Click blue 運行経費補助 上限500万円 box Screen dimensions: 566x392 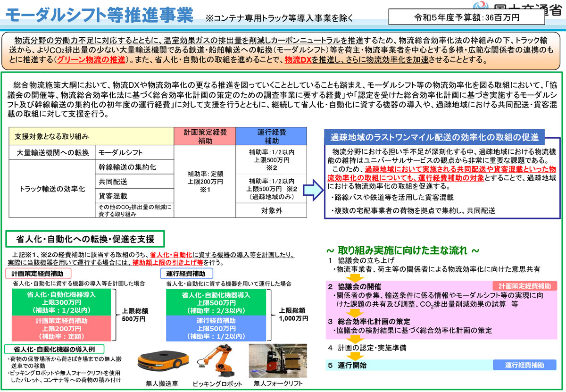point(216,328)
